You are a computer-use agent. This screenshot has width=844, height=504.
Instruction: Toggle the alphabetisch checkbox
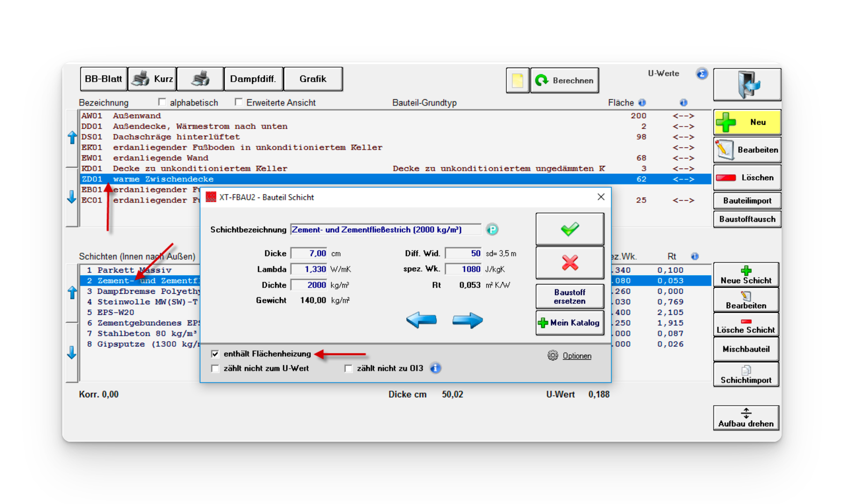pos(162,102)
